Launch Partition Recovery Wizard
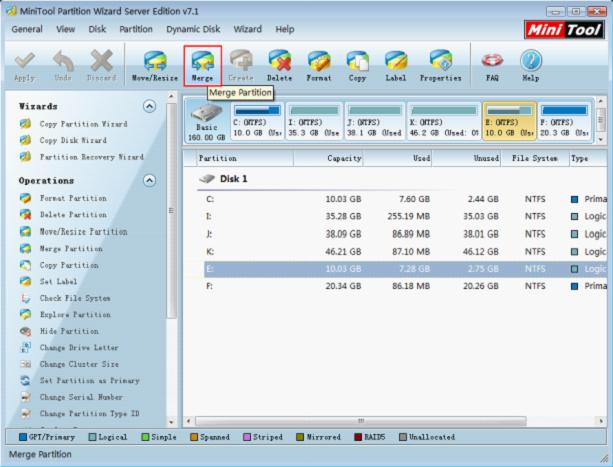 point(92,157)
